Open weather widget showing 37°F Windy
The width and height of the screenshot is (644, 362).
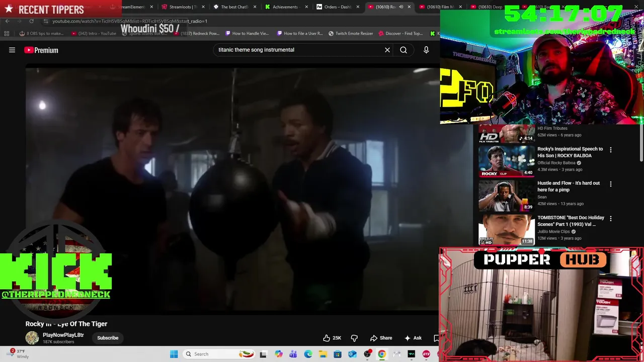click(18, 354)
